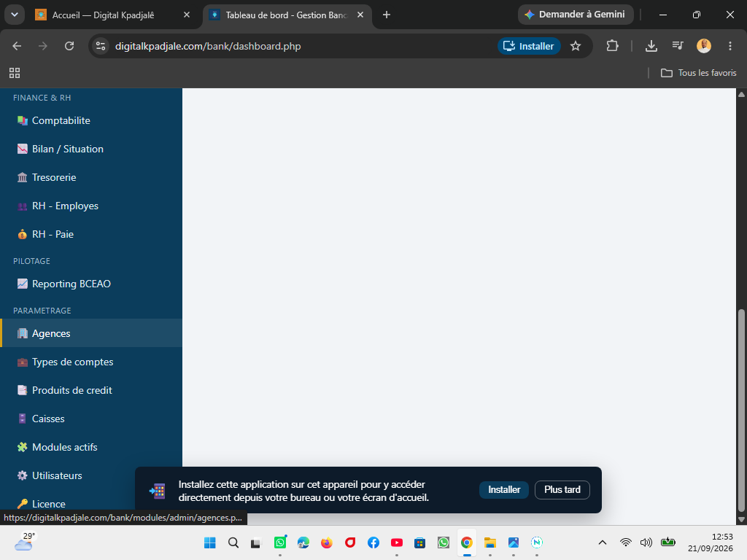Reload the current page

pos(69,46)
